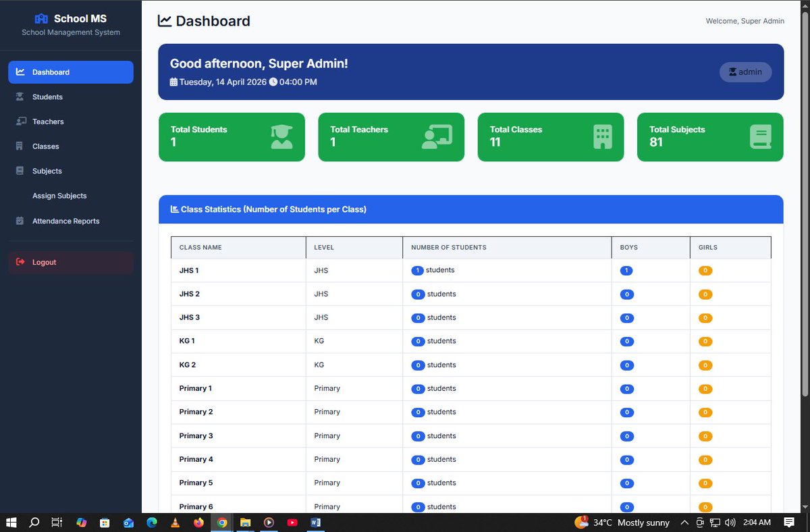
Task: Select Dashboard in sidebar
Action: click(71, 72)
